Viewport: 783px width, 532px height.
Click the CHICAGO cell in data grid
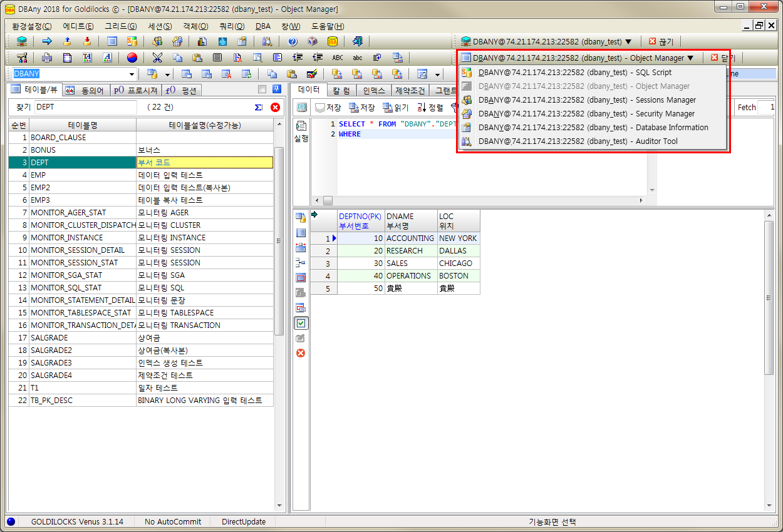[459, 263]
